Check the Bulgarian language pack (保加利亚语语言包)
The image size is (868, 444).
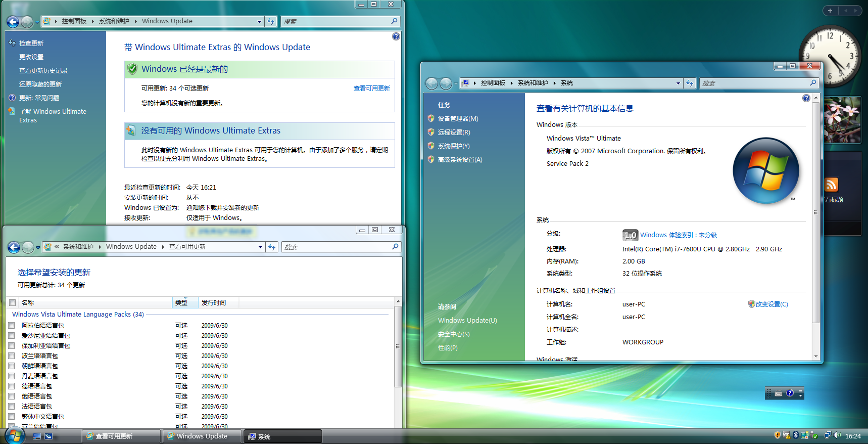point(12,346)
